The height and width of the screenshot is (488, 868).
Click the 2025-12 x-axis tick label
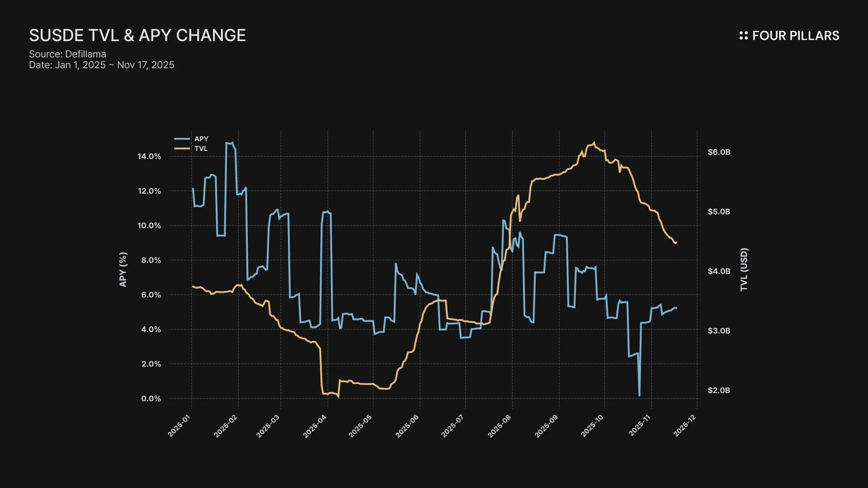pyautogui.click(x=685, y=426)
